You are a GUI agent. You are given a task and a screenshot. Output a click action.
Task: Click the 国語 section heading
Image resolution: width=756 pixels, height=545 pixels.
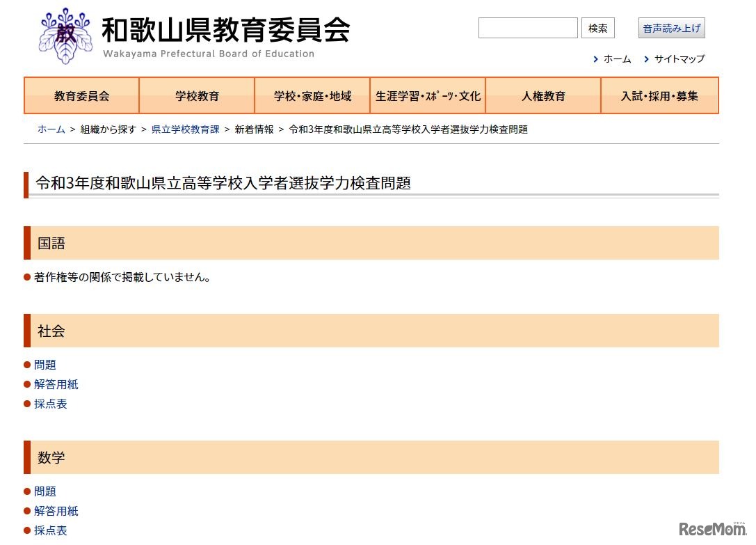click(x=371, y=243)
